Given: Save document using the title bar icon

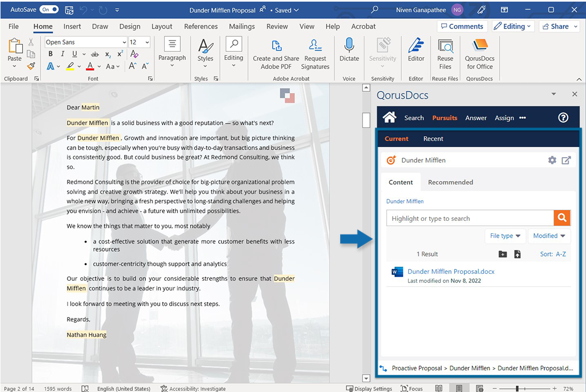Looking at the screenshot, I should click(x=69, y=10).
